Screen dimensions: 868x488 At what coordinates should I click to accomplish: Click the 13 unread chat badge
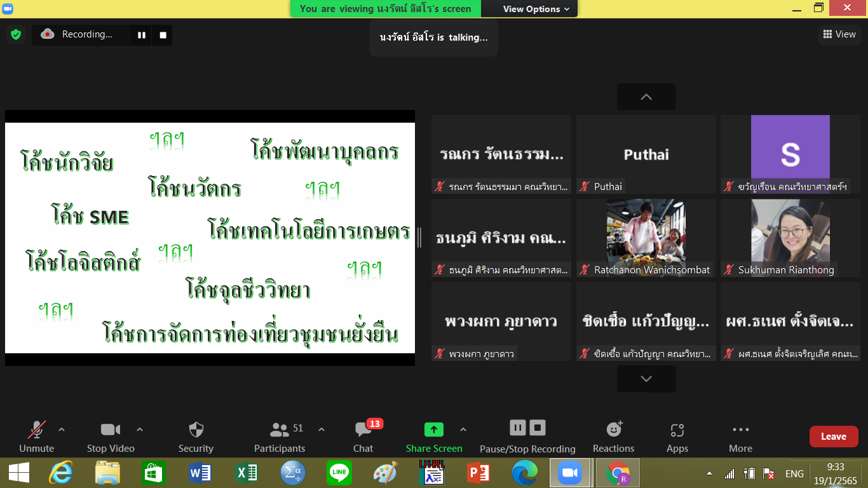(375, 424)
